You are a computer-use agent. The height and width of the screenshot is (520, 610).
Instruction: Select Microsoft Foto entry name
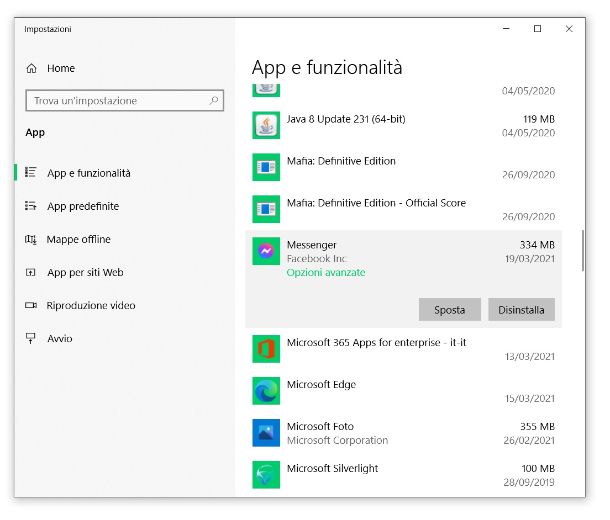(x=320, y=427)
